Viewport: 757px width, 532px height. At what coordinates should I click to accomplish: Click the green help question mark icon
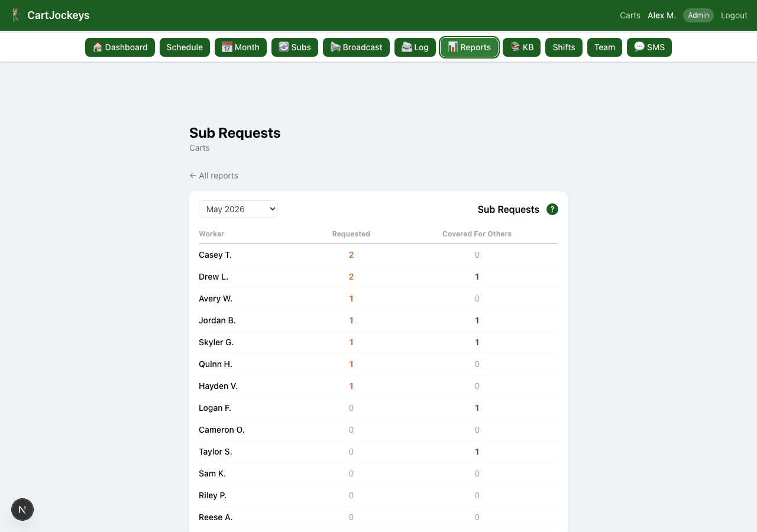[x=552, y=209]
